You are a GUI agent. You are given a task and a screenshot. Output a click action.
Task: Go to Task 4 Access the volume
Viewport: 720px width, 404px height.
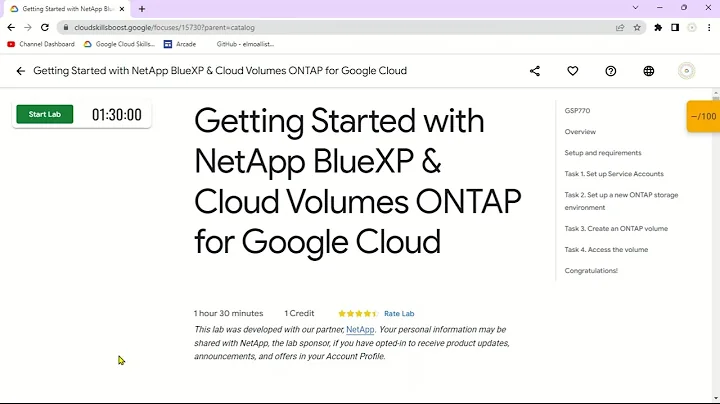[606, 250]
